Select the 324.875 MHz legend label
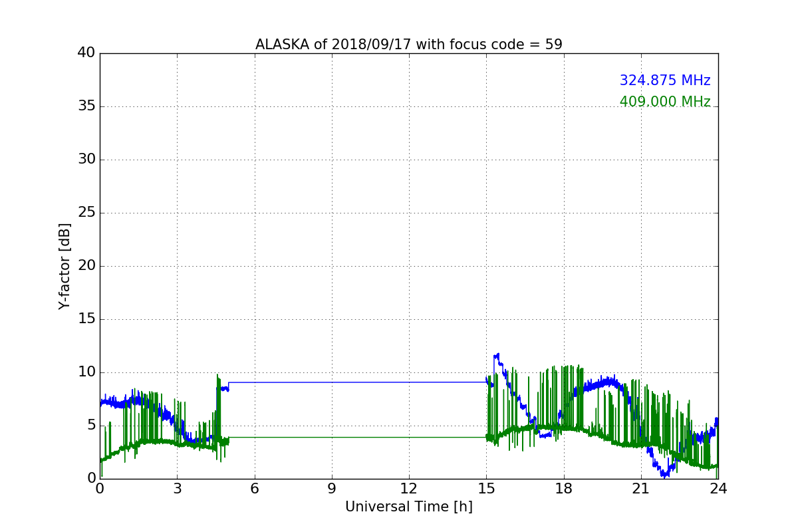 coord(665,80)
